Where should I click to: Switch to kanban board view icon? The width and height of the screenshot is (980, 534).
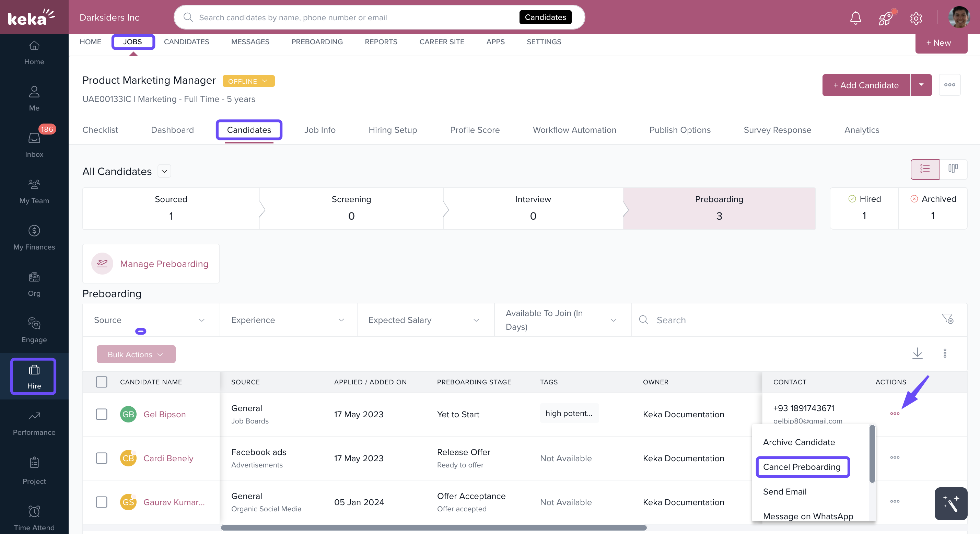coord(953,169)
